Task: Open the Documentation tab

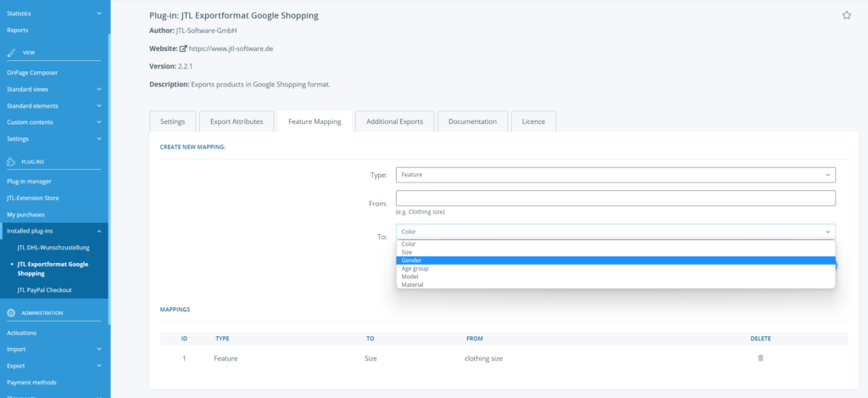Action: (472, 121)
